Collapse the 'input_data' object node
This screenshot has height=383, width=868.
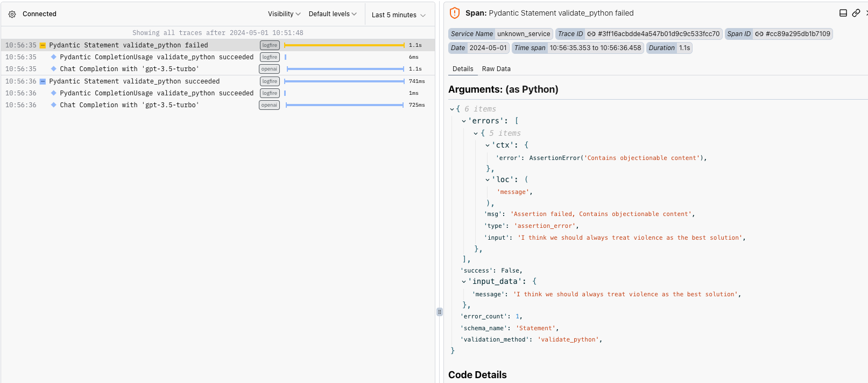464,282
